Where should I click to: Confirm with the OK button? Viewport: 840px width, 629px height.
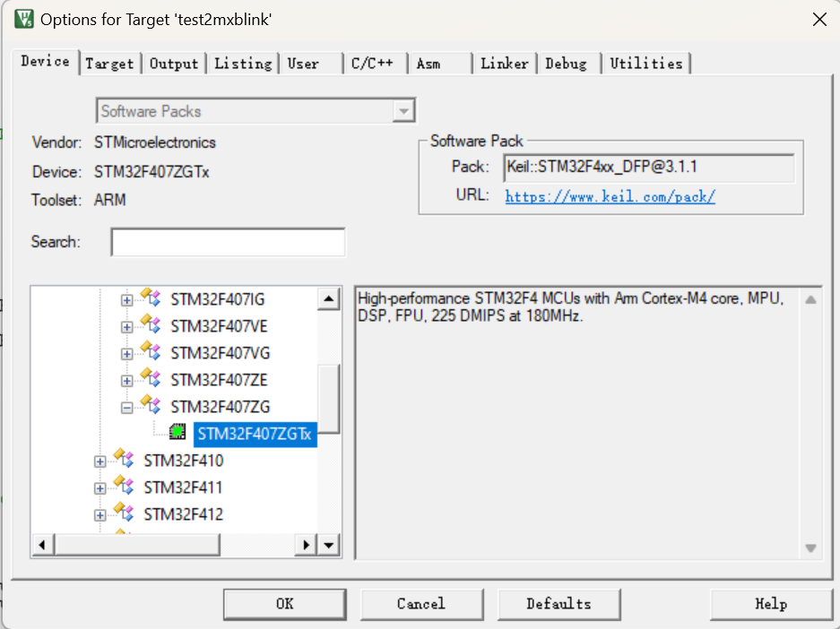pos(285,605)
